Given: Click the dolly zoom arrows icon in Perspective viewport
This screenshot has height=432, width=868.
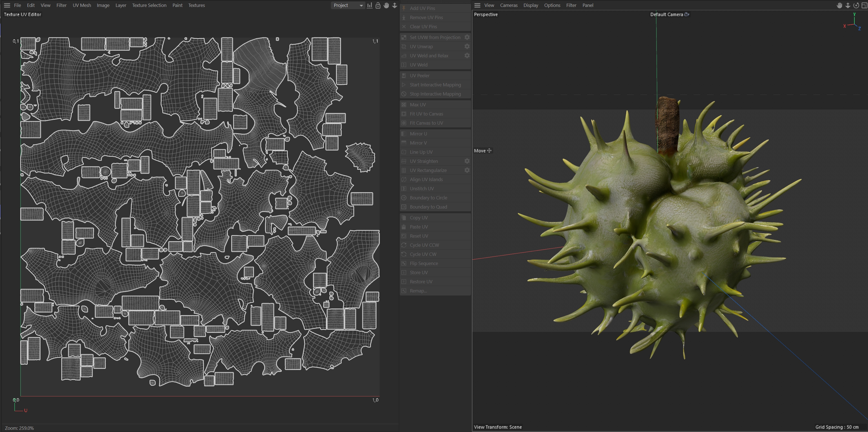Looking at the screenshot, I should pyautogui.click(x=848, y=5).
